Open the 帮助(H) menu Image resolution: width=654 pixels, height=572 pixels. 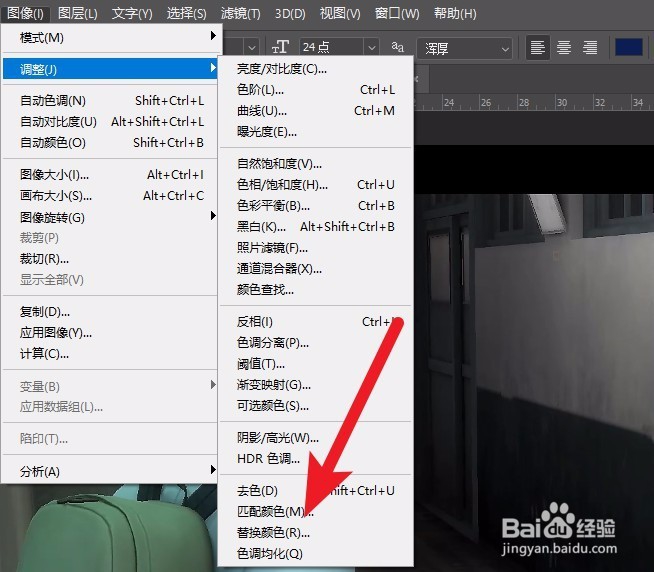coord(455,13)
